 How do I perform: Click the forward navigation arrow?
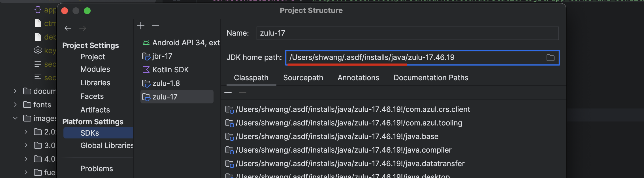pos(83,28)
